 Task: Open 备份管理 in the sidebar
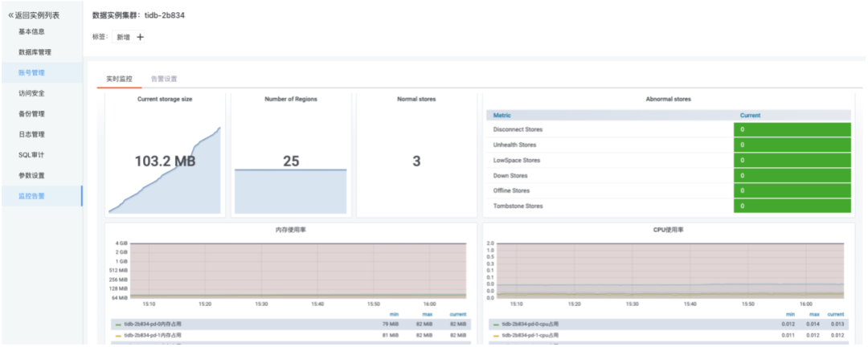(x=31, y=113)
